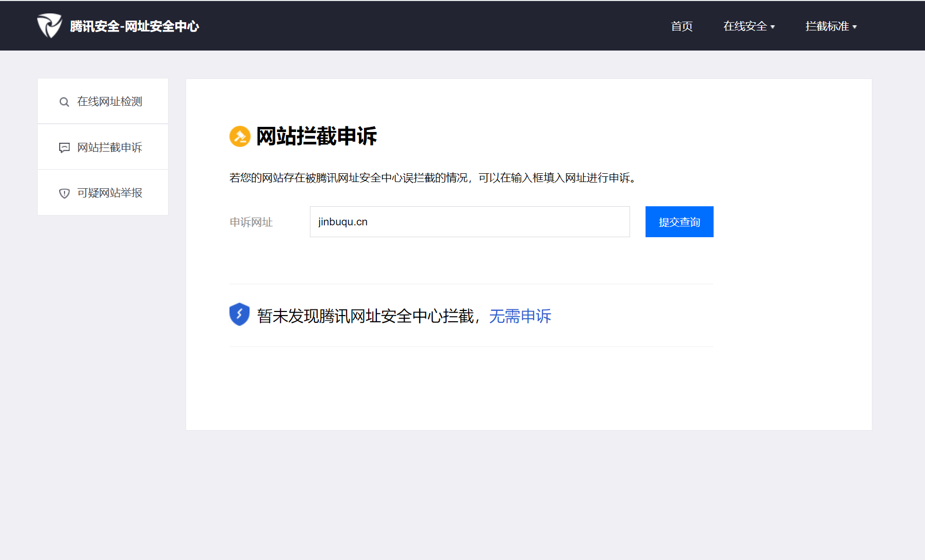
Task: Open the 首页 navigation link
Action: click(682, 26)
